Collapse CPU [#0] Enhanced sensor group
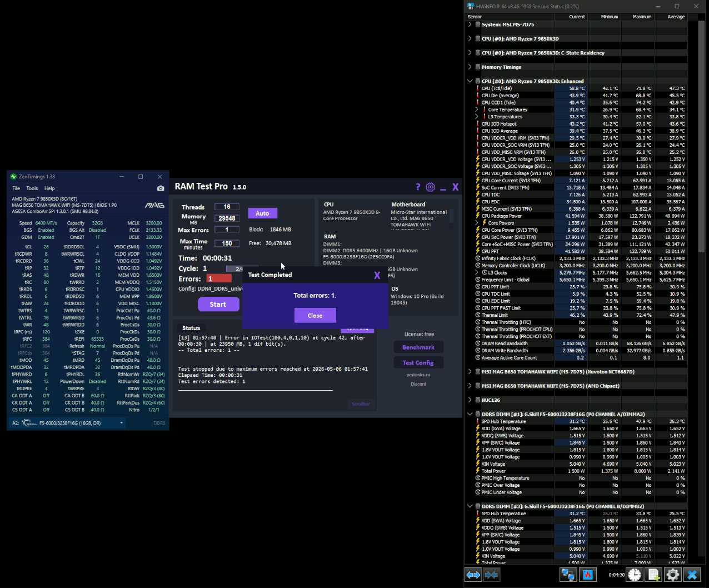This screenshot has width=709, height=588. coord(470,81)
